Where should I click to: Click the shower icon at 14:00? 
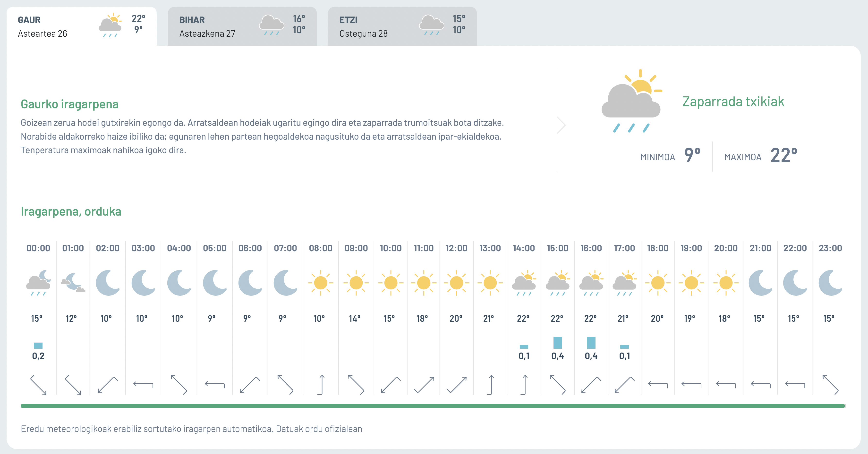pos(524,283)
